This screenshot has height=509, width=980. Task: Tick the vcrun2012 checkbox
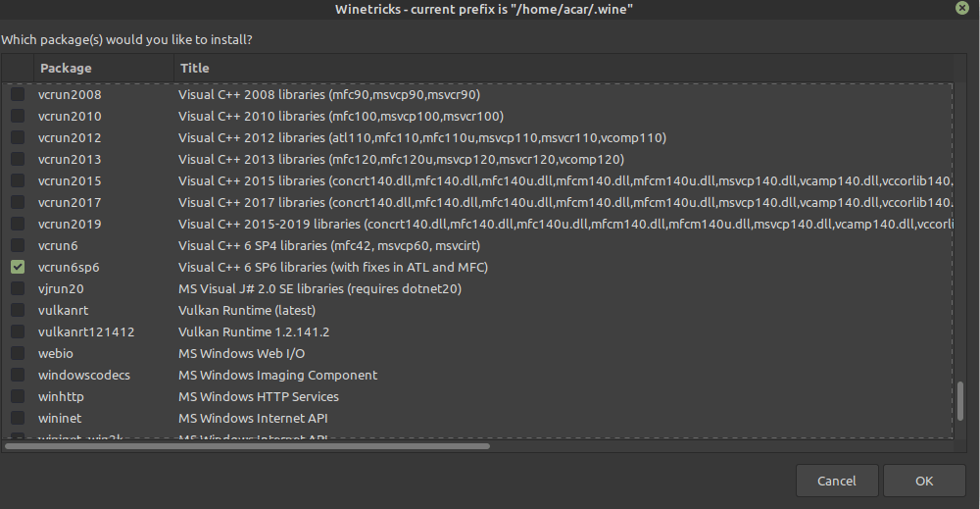point(18,137)
